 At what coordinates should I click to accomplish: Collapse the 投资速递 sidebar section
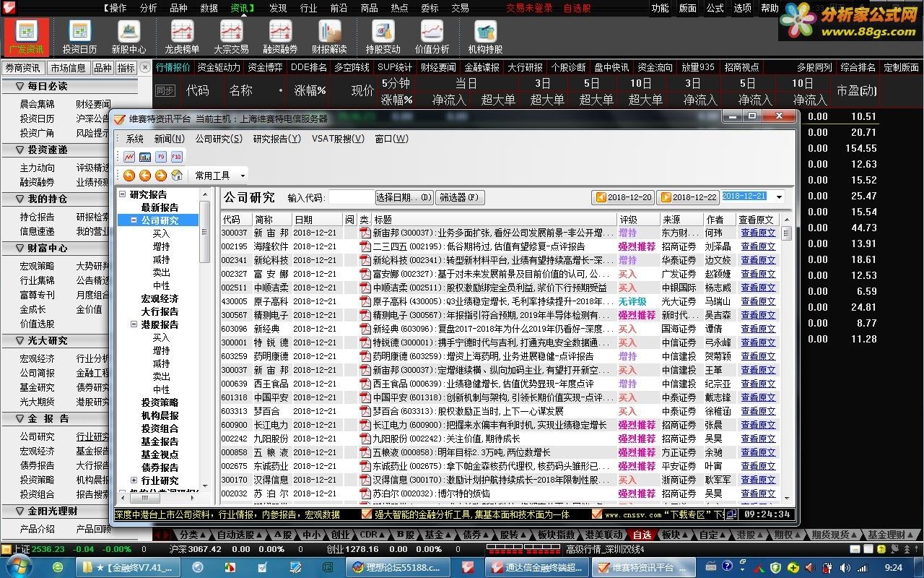click(19, 150)
